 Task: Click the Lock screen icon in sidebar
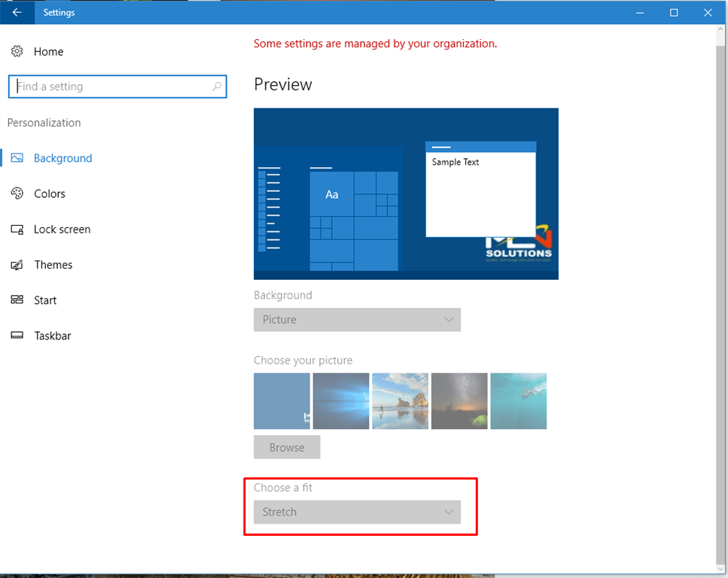coord(17,230)
